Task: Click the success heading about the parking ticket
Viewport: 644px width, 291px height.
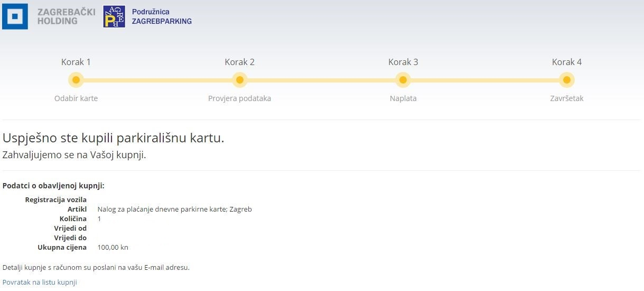Action: click(x=114, y=138)
